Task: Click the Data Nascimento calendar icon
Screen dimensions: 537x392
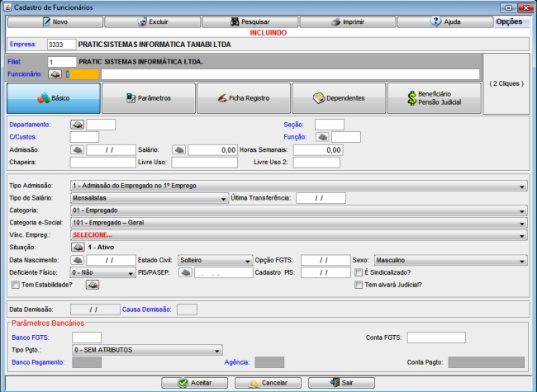Action: tap(78, 260)
